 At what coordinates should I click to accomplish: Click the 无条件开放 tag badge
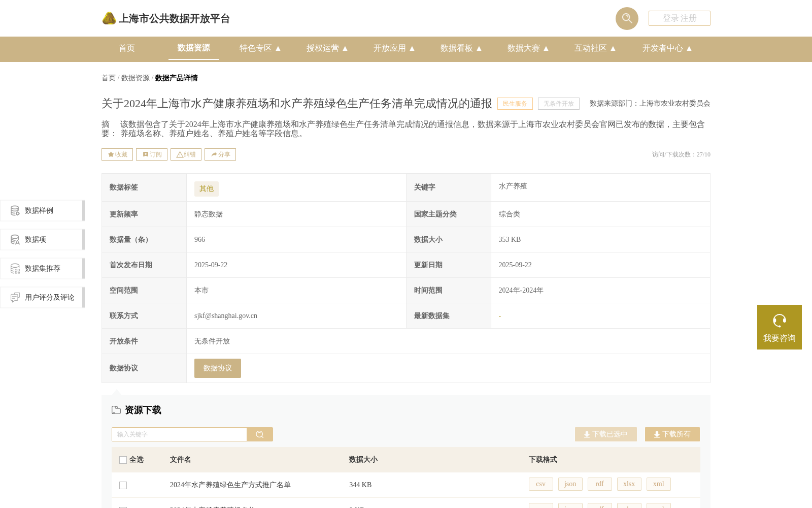(x=559, y=104)
